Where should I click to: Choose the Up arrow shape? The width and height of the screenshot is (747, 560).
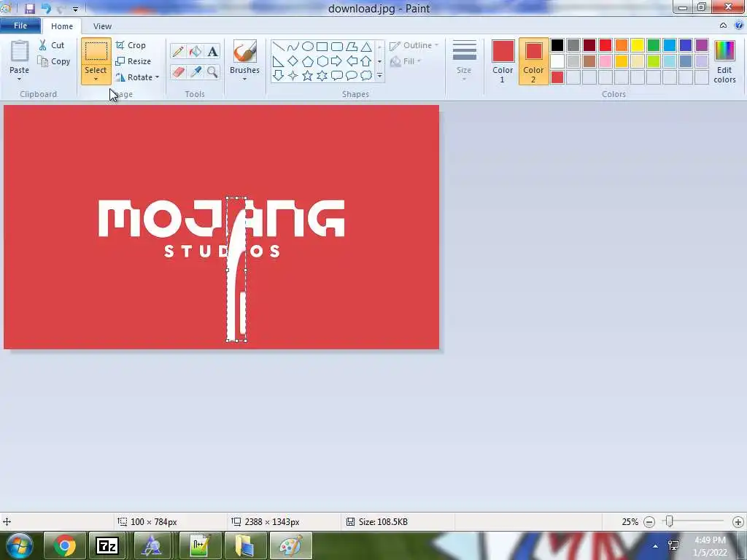366,61
